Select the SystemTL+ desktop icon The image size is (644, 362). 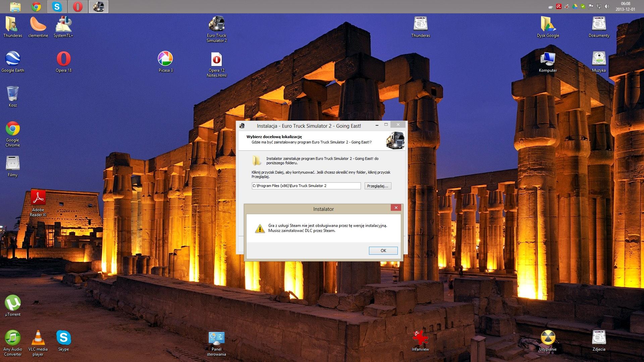pyautogui.click(x=63, y=27)
